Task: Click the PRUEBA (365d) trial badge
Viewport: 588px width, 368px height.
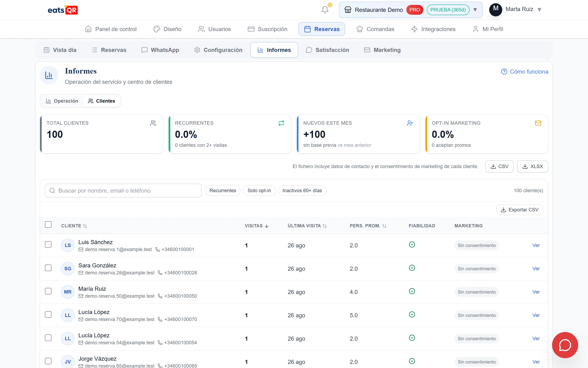Action: pyautogui.click(x=448, y=10)
